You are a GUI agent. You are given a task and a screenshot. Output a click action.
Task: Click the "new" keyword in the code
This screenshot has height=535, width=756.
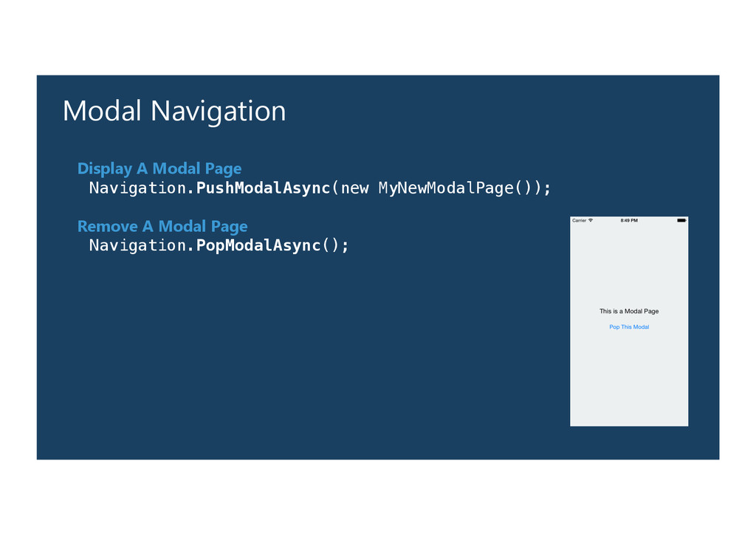pyautogui.click(x=355, y=188)
